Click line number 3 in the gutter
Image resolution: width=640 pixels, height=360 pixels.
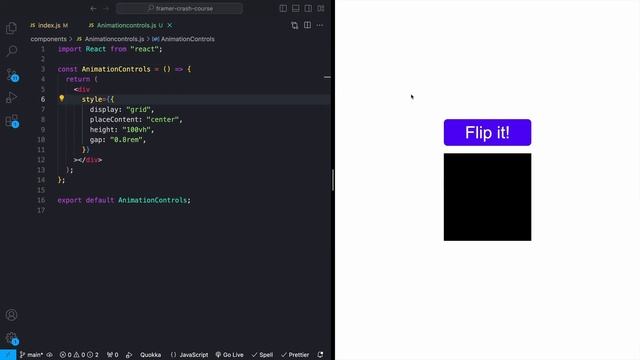click(43, 69)
